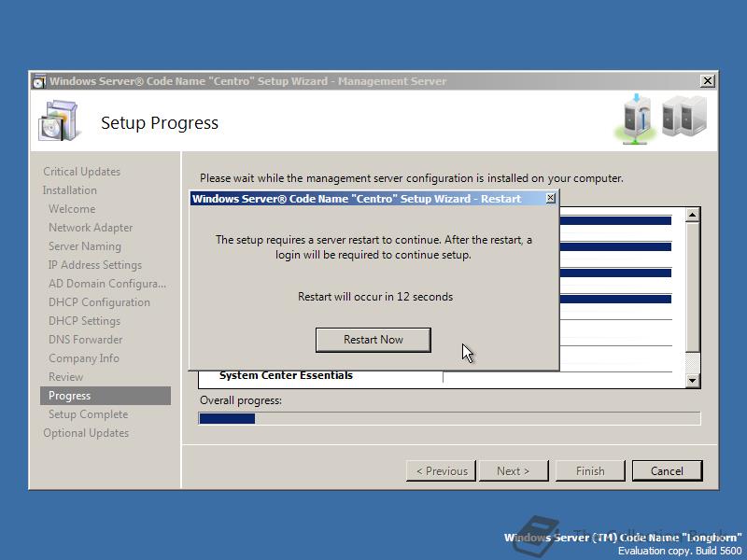The height and width of the screenshot is (560, 747).
Task: Select the highlighted Progress step
Action: pyautogui.click(x=106, y=396)
